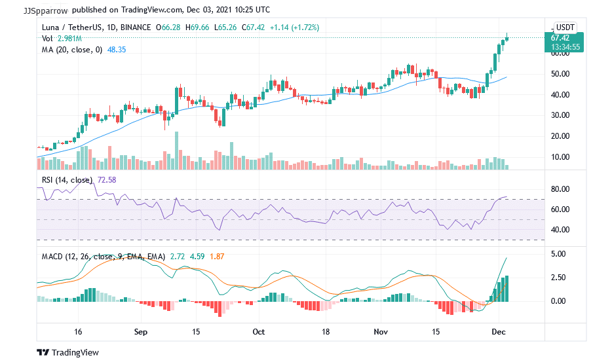Click the 5.00 MACD axis label
593x364 pixels.
[558, 254]
